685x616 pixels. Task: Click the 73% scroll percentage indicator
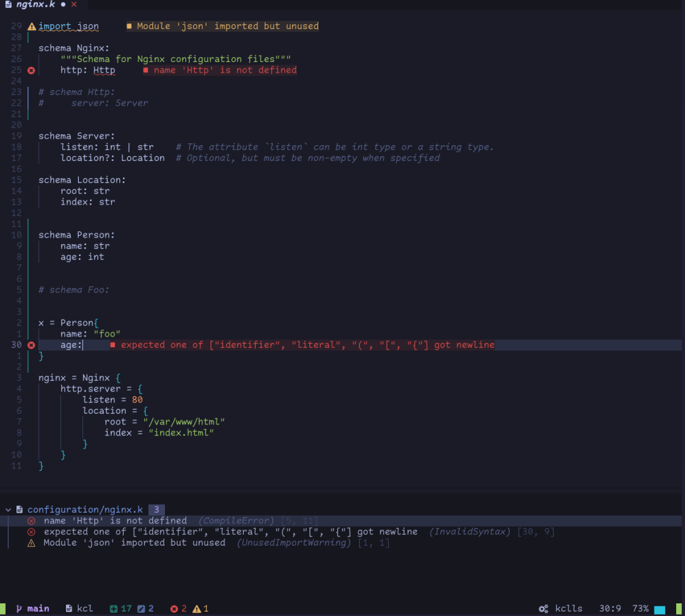tap(641, 608)
